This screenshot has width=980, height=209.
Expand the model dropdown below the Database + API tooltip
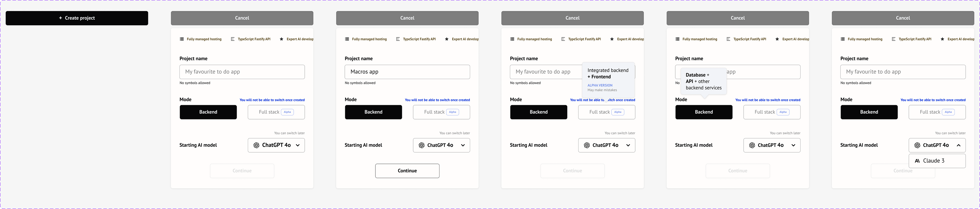coord(772,145)
